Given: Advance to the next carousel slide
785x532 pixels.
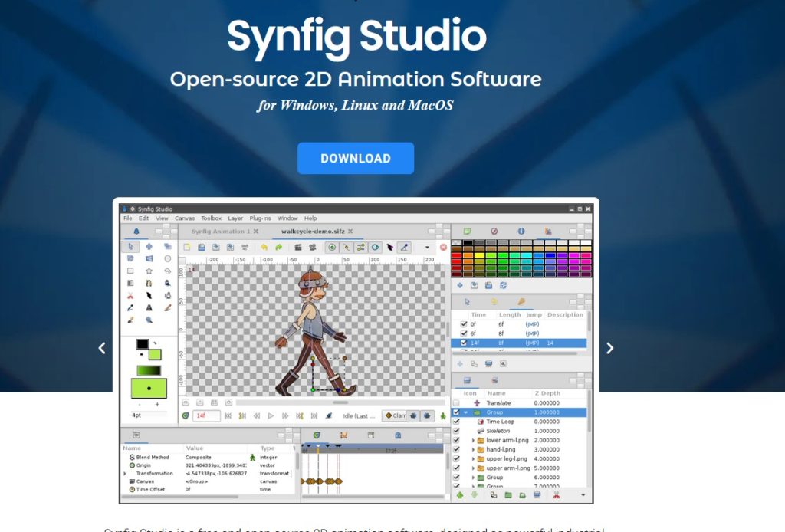Looking at the screenshot, I should coord(609,348).
